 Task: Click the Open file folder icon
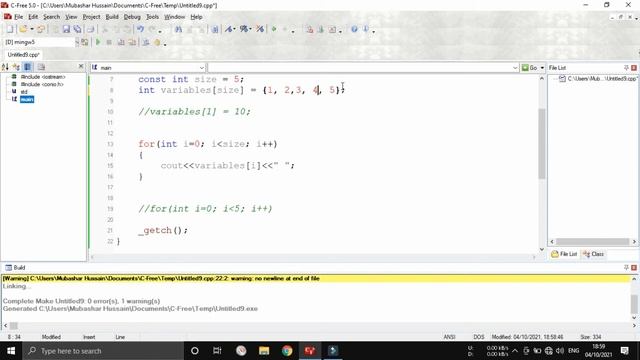(x=23, y=29)
